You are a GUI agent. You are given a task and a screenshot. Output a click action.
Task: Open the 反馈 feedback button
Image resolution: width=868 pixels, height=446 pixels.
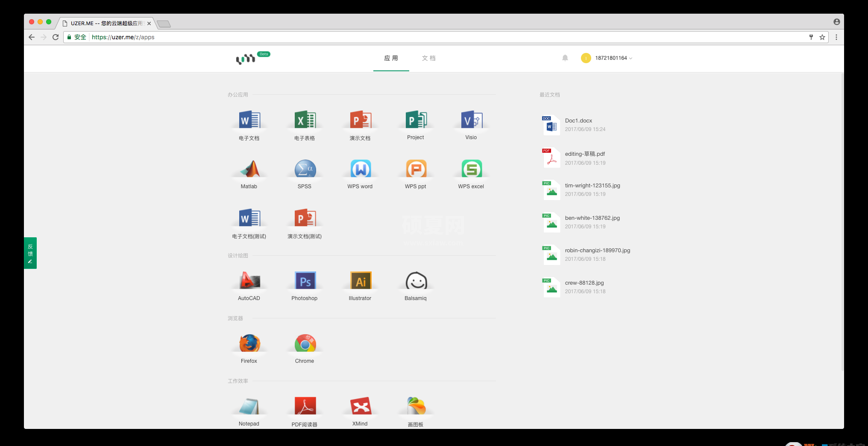30,253
